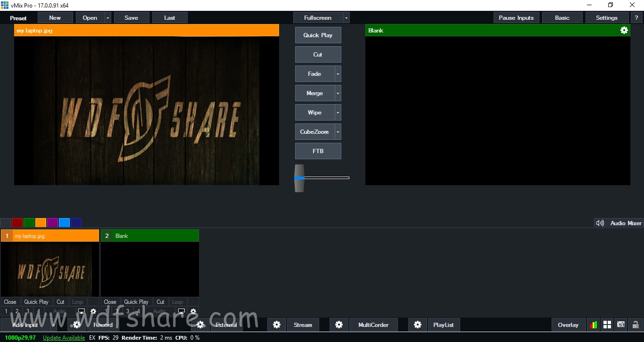This screenshot has width=644, height=342.
Task: Toggle overlay 3 on my laptop input
Action: 28,311
